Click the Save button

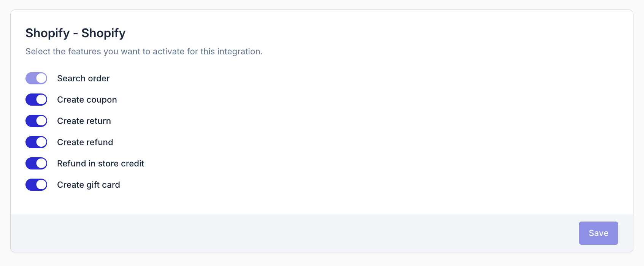point(598,233)
